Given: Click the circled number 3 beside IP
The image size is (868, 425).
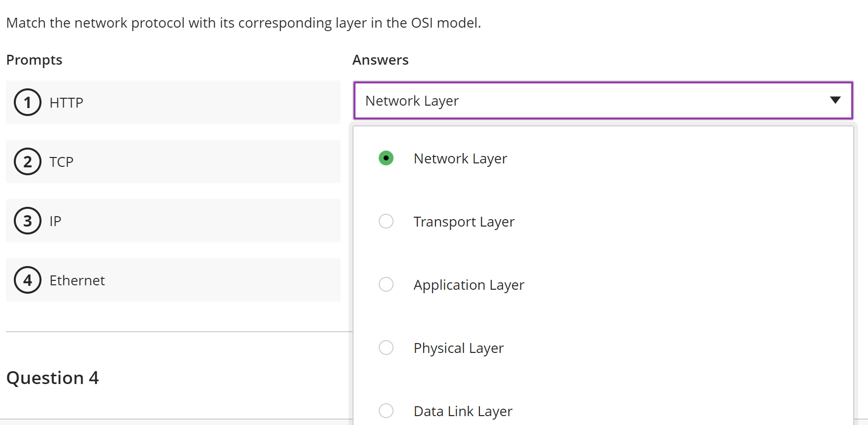Looking at the screenshot, I should pos(28,221).
